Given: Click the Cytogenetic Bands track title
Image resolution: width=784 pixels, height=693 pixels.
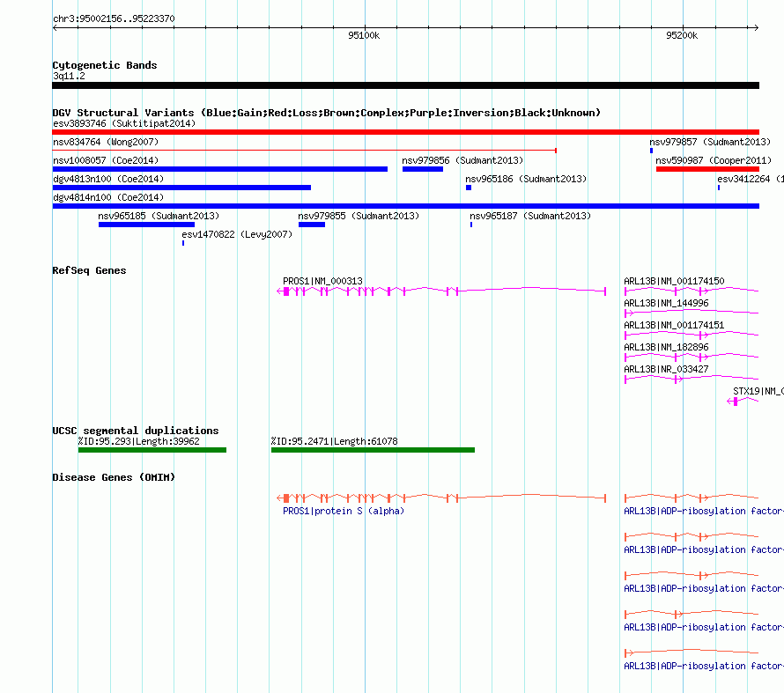Looking at the screenshot, I should coord(105,65).
